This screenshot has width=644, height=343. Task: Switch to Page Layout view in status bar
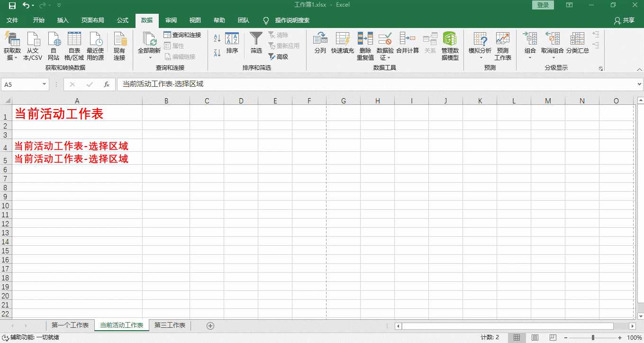535,338
